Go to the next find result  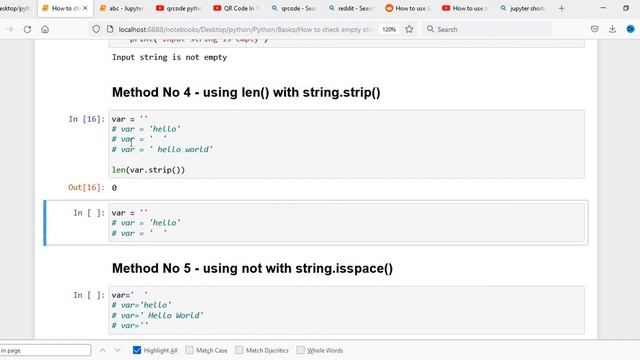[118, 350]
